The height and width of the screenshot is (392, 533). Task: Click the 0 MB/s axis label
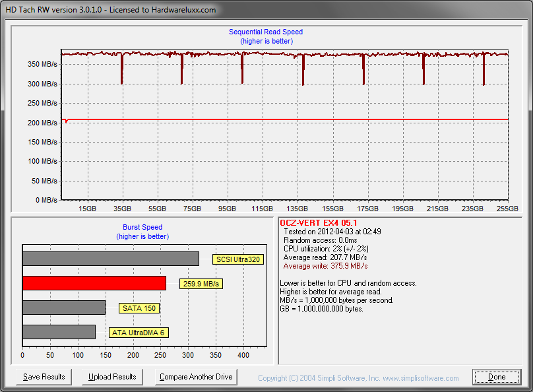pos(47,200)
